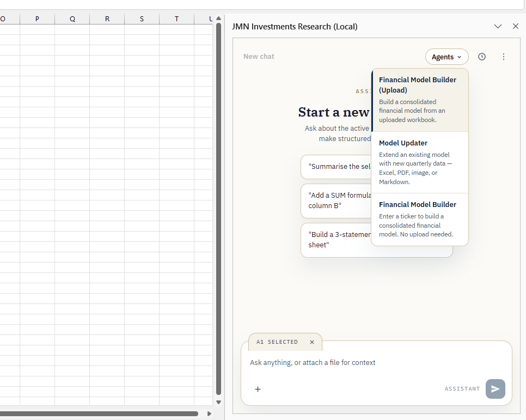Click the New chat label
Image resolution: width=526 pixels, height=420 pixels.
[x=259, y=57]
